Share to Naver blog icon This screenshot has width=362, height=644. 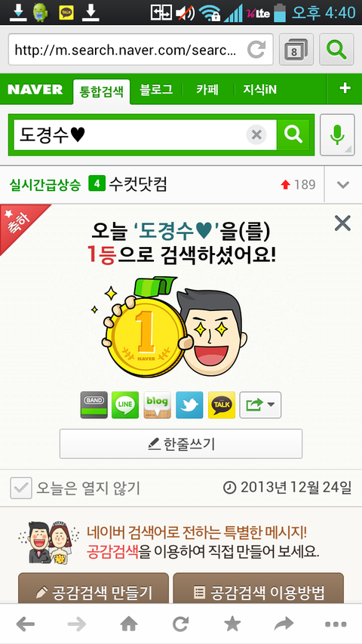coord(157,405)
